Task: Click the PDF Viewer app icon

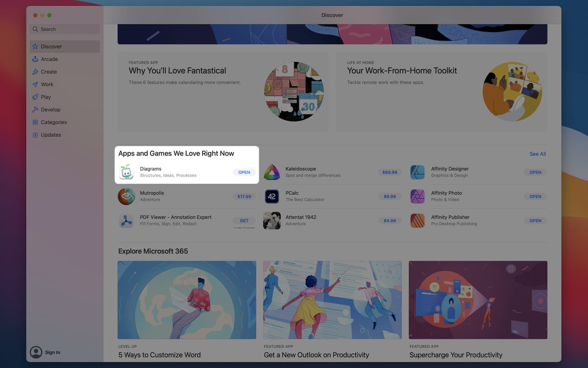Action: pyautogui.click(x=126, y=220)
